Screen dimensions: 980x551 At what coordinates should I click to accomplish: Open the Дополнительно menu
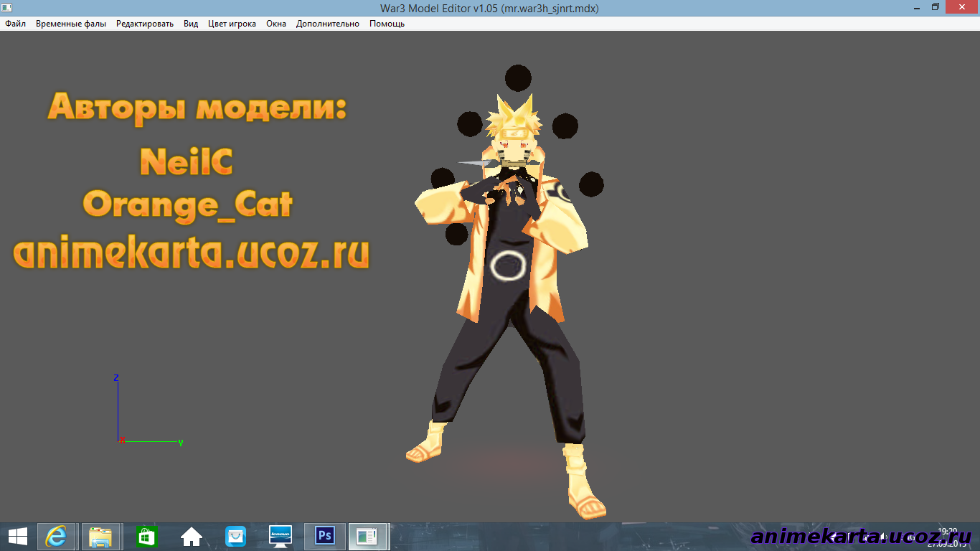click(327, 24)
